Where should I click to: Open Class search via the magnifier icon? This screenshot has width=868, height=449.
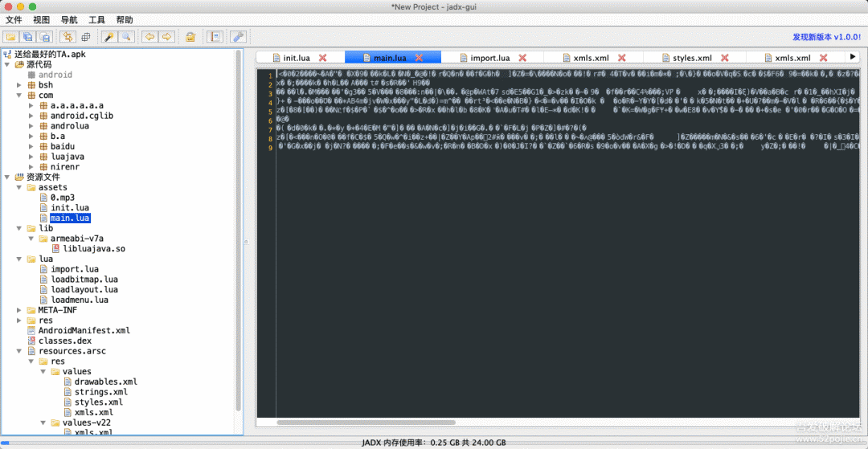126,37
